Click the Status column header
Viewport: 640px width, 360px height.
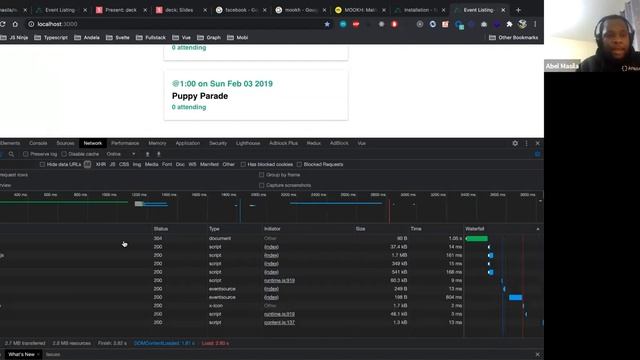(x=161, y=229)
